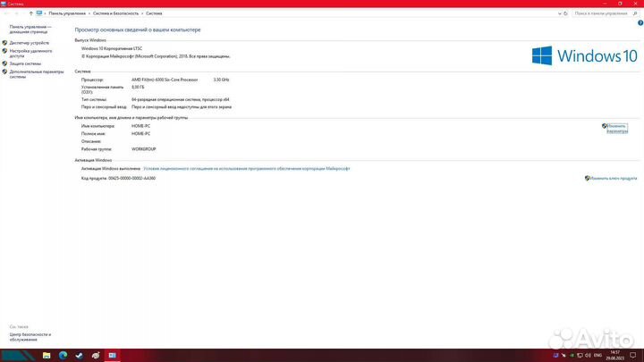The image size is (644, 362).
Task: Switch input language via ENG indicator
Action: coord(598,356)
